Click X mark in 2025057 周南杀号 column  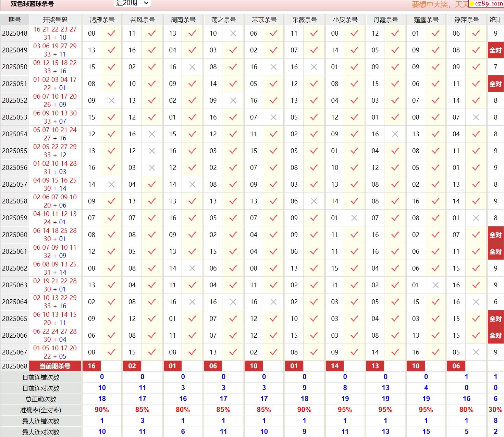coord(193,184)
